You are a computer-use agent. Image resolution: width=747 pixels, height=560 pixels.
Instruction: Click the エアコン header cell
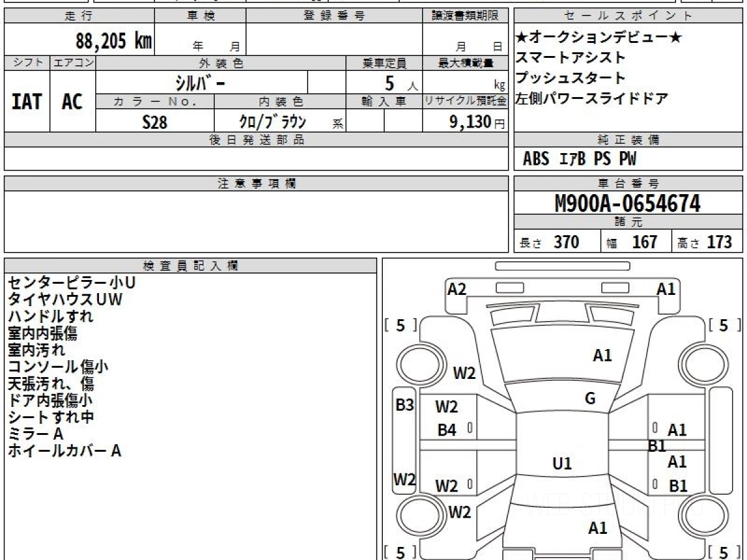(73, 63)
